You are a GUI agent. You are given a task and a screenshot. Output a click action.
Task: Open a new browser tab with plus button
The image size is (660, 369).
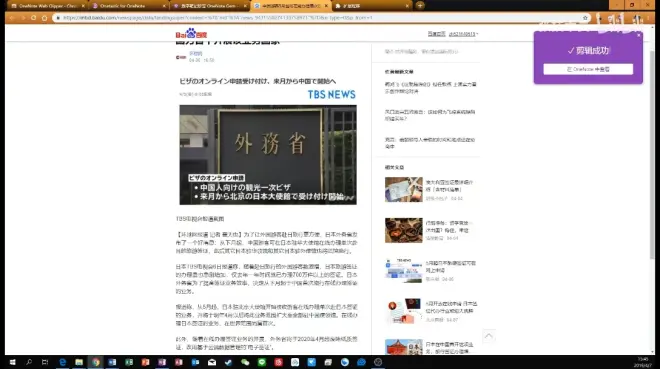pyautogui.click(x=420, y=5)
